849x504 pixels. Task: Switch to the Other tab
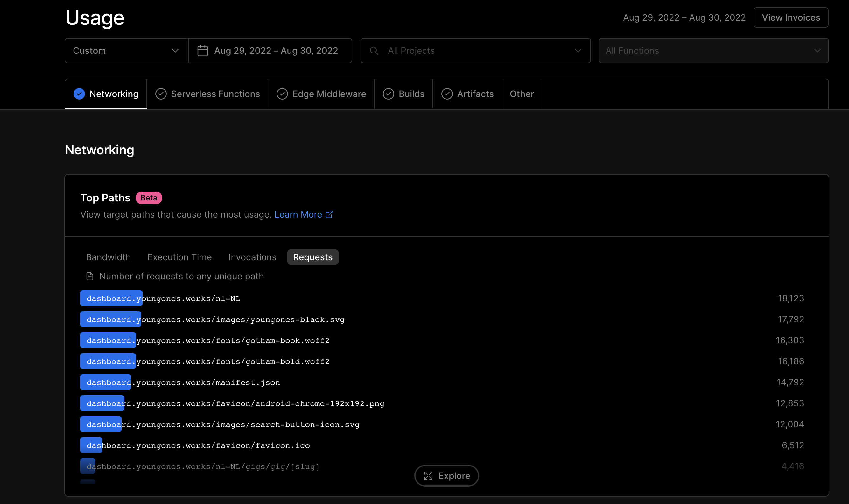tap(522, 94)
